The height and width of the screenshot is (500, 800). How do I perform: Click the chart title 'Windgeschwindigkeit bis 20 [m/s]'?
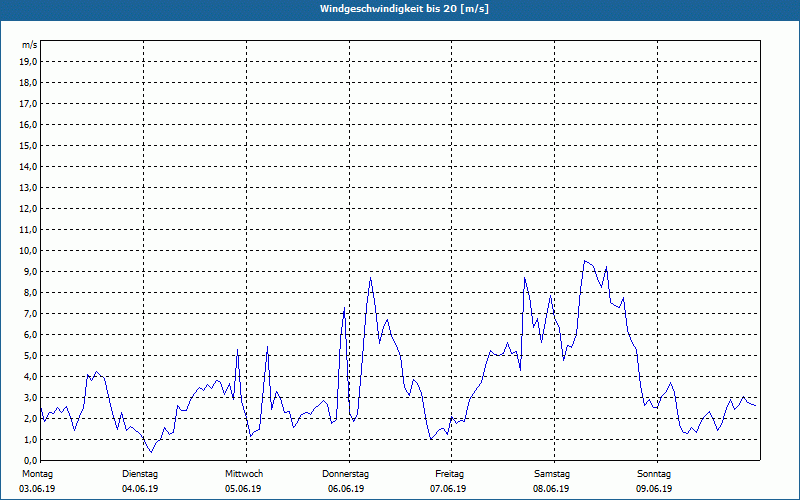tap(404, 9)
